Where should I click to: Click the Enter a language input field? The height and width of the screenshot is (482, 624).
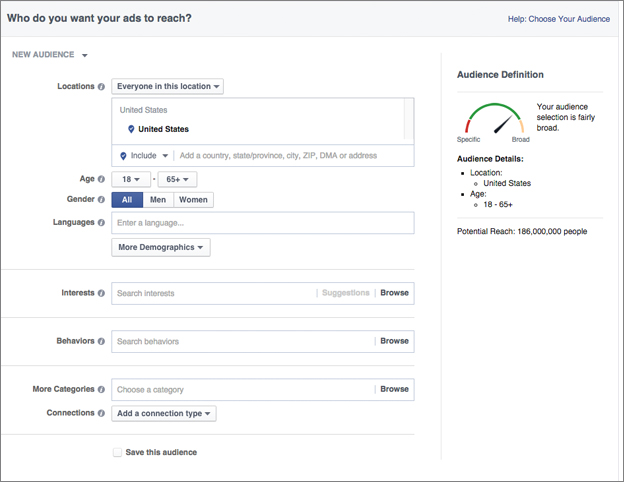click(262, 222)
